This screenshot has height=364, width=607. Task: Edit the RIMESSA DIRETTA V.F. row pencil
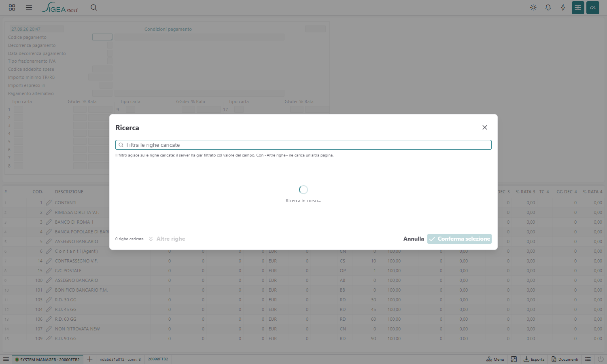coord(49,212)
